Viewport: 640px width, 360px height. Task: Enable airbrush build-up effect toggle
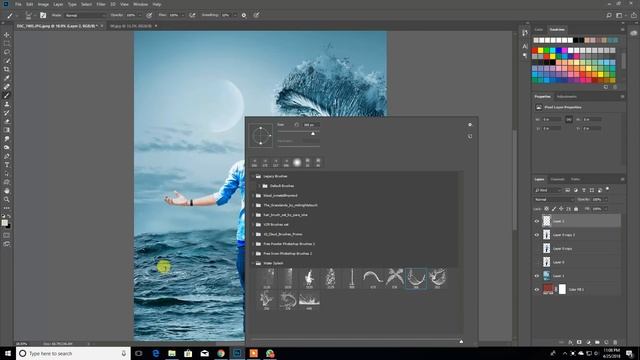coord(192,15)
